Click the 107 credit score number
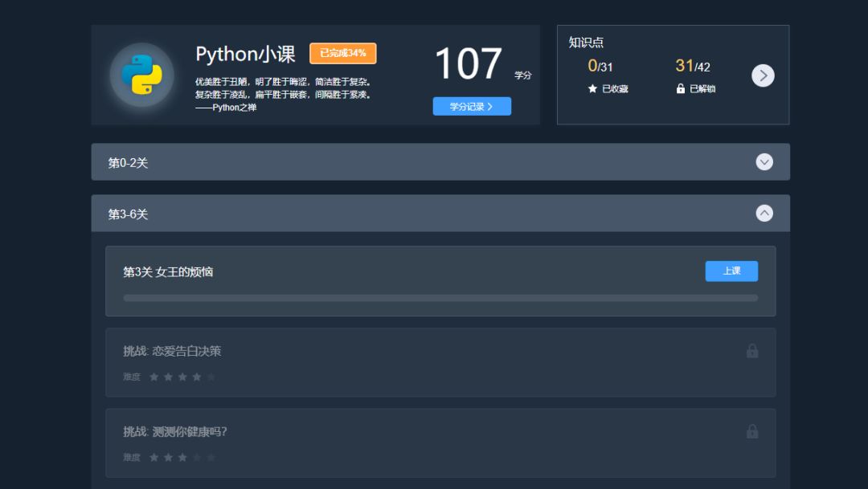868x489 pixels. tap(469, 63)
